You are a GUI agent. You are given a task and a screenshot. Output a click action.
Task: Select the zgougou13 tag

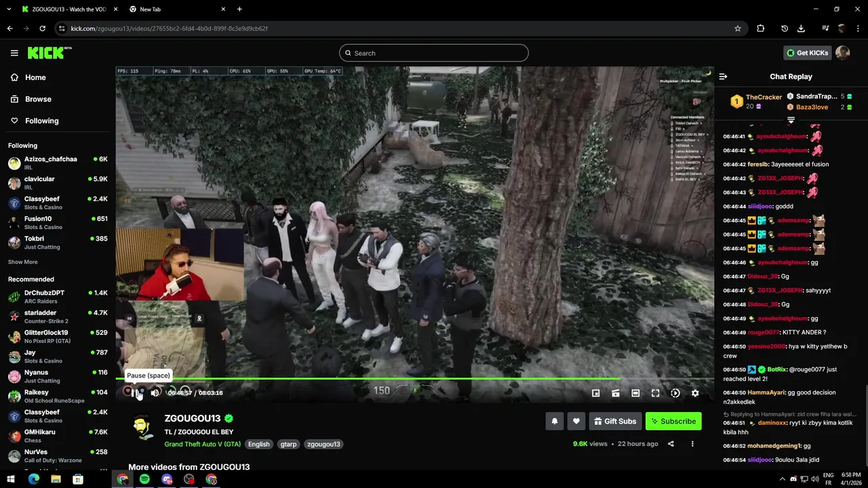click(323, 444)
